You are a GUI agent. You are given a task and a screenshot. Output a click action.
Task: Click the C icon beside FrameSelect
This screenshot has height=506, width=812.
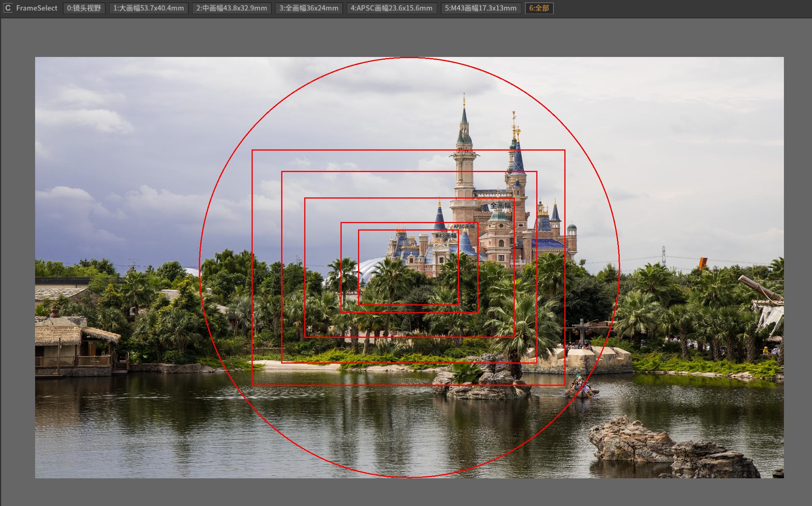tap(7, 8)
